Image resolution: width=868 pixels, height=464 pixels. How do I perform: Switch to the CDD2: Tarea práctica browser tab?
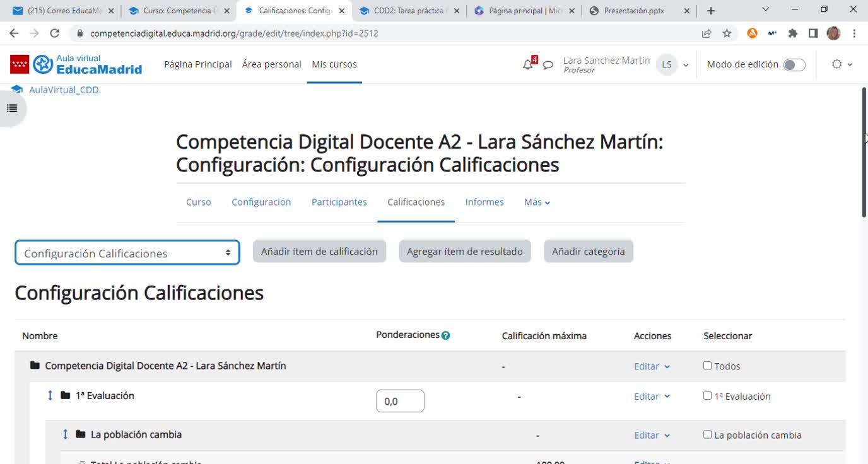click(409, 11)
